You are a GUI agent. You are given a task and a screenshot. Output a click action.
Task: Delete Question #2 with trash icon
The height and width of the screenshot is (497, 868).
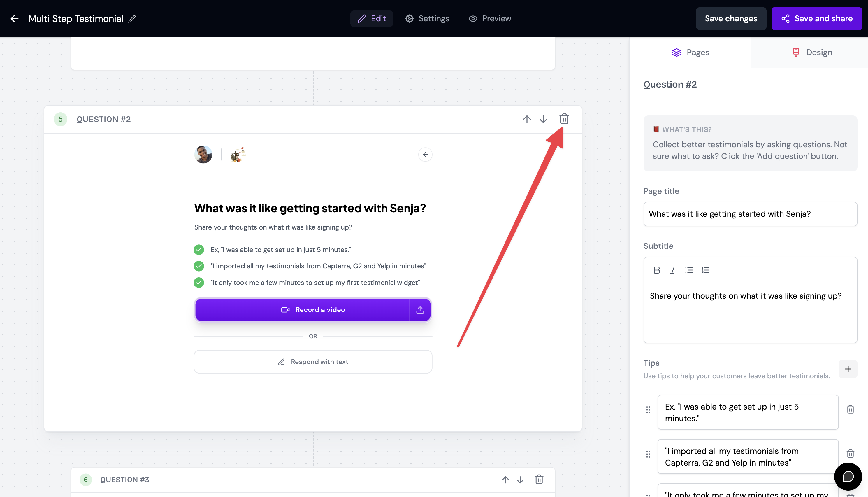(564, 119)
